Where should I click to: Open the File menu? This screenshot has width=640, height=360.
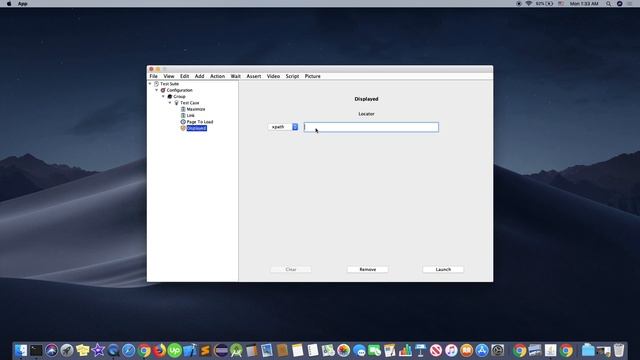point(153,76)
